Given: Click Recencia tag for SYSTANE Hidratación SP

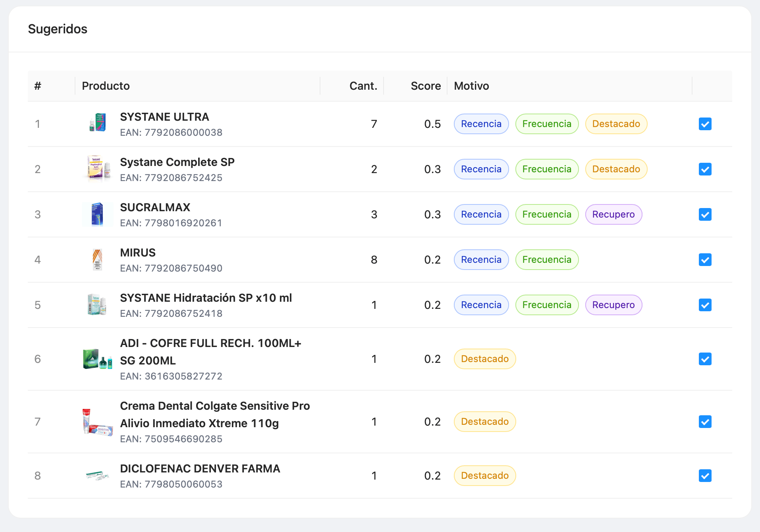Looking at the screenshot, I should pos(481,305).
